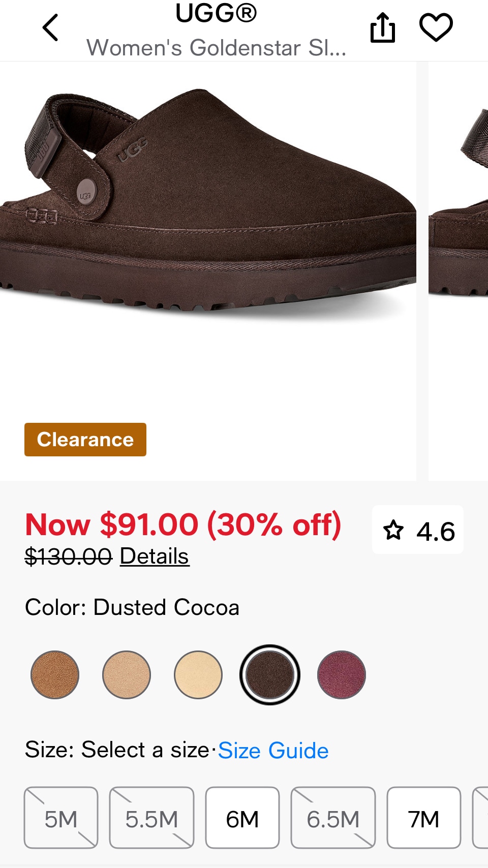Tap unavailable size 5M
This screenshot has height=868, width=488.
[x=61, y=818]
